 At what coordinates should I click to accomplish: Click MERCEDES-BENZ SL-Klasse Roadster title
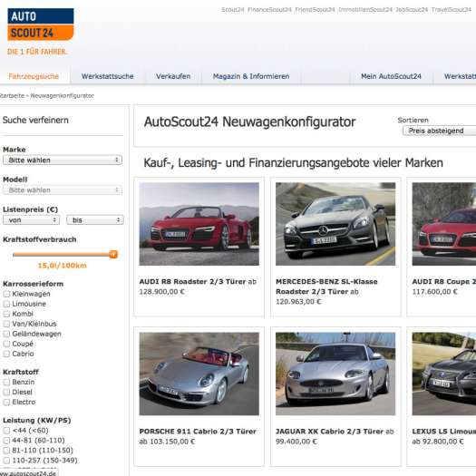pyautogui.click(x=326, y=287)
